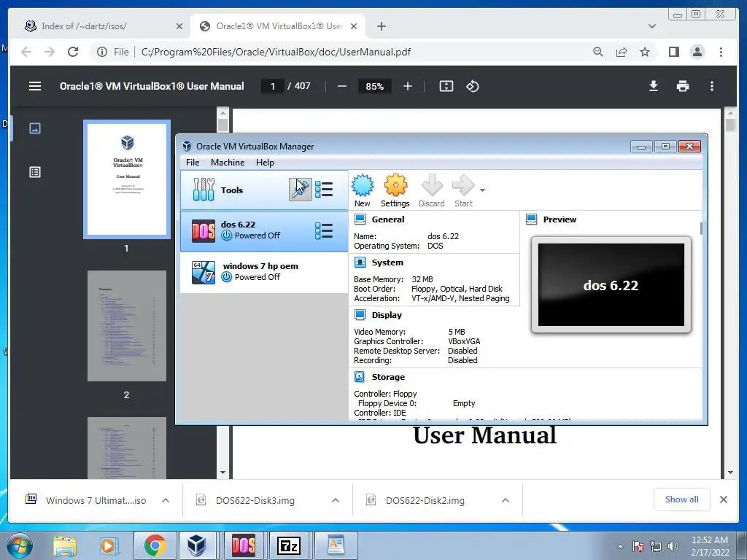Open the Chrome profile avatar
The height and width of the screenshot is (560, 747).
[x=697, y=52]
